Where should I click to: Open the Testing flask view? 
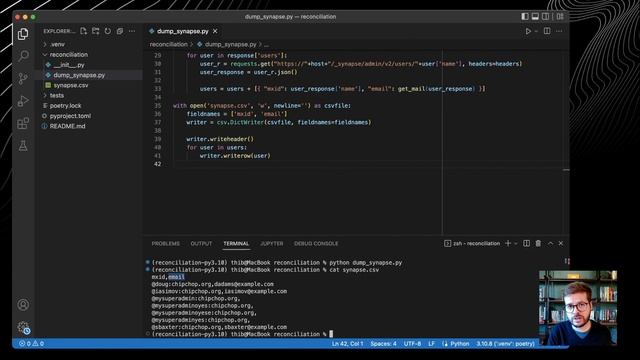tap(23, 146)
